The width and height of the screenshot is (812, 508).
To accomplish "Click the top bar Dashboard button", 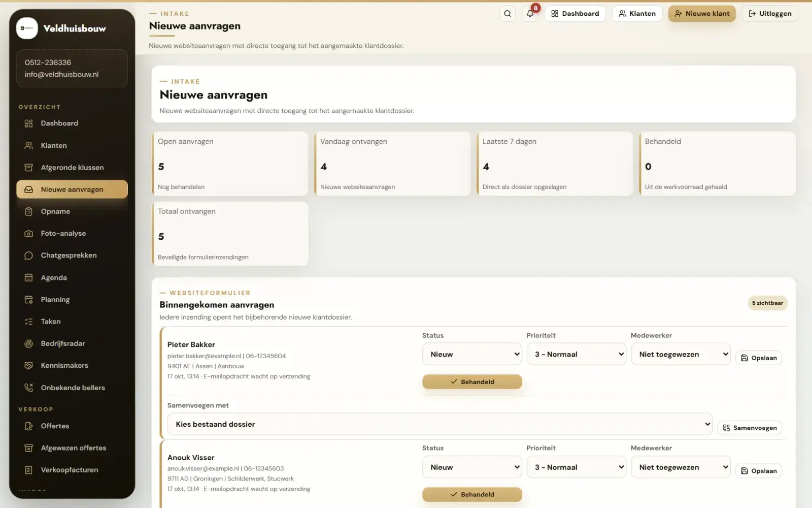I will [575, 14].
